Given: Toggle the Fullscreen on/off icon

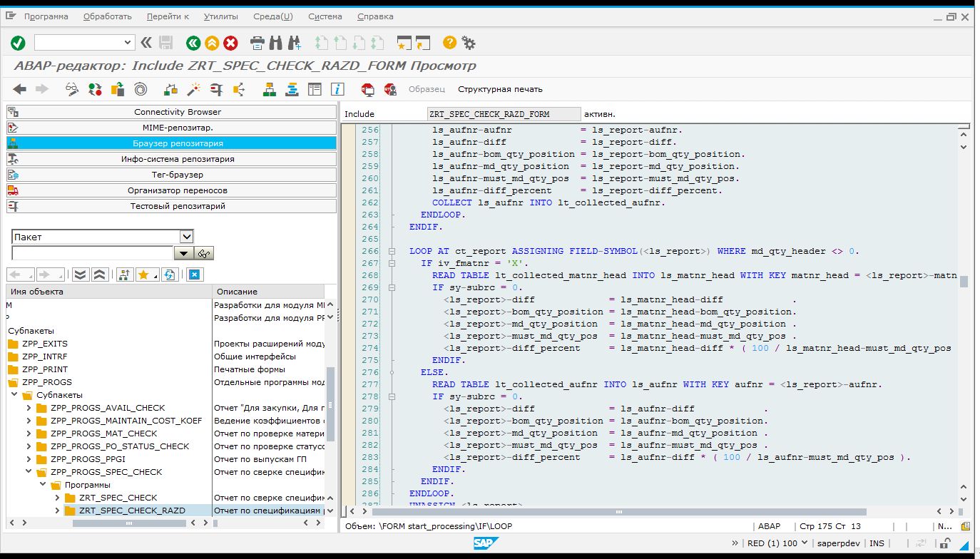Looking at the screenshot, I should pos(315,89).
